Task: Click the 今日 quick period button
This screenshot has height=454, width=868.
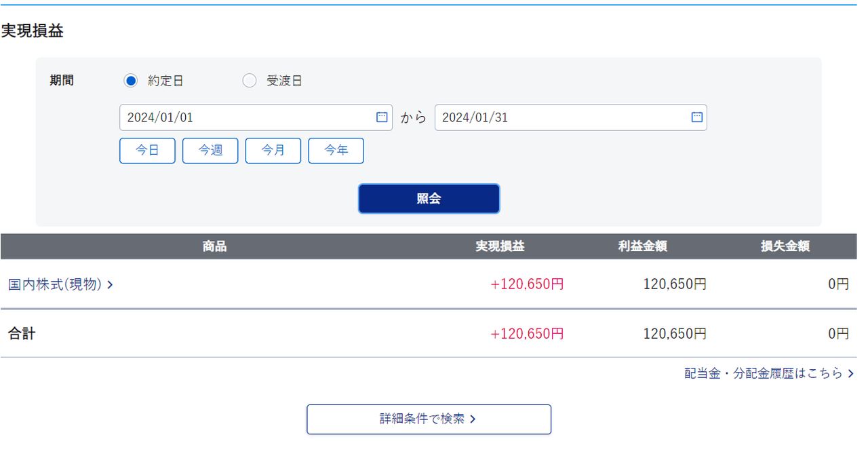Action: (147, 151)
